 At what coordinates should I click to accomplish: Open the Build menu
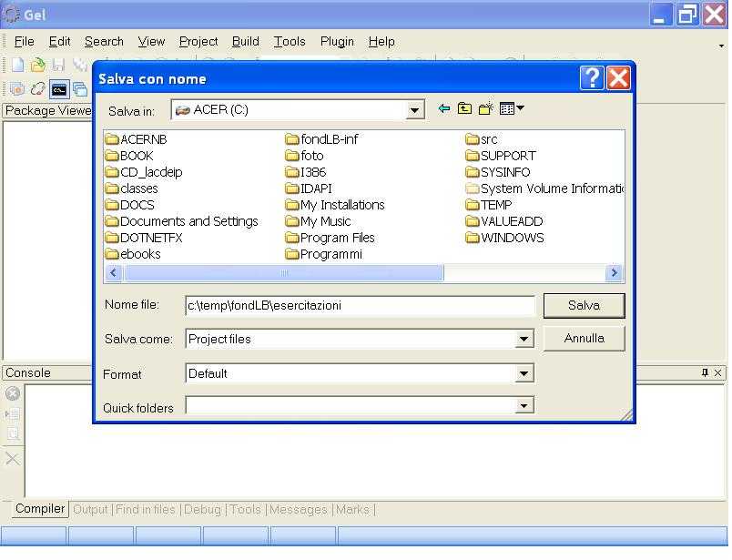click(x=245, y=41)
